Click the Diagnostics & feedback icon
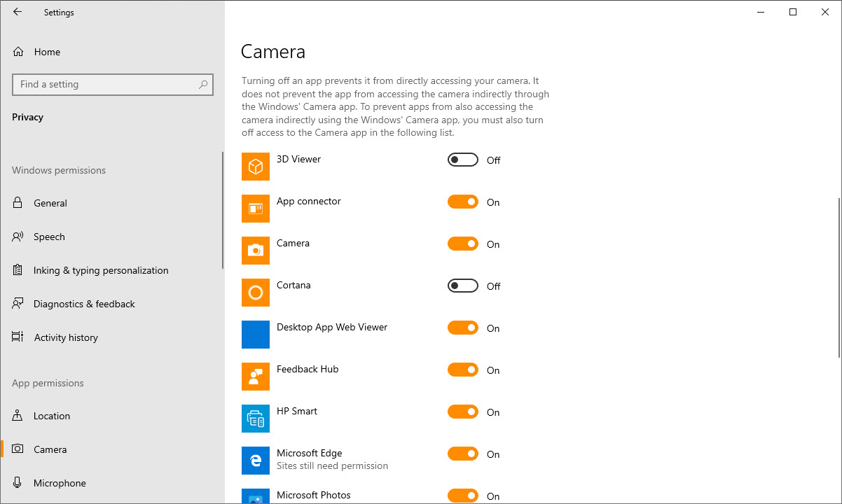 18,304
